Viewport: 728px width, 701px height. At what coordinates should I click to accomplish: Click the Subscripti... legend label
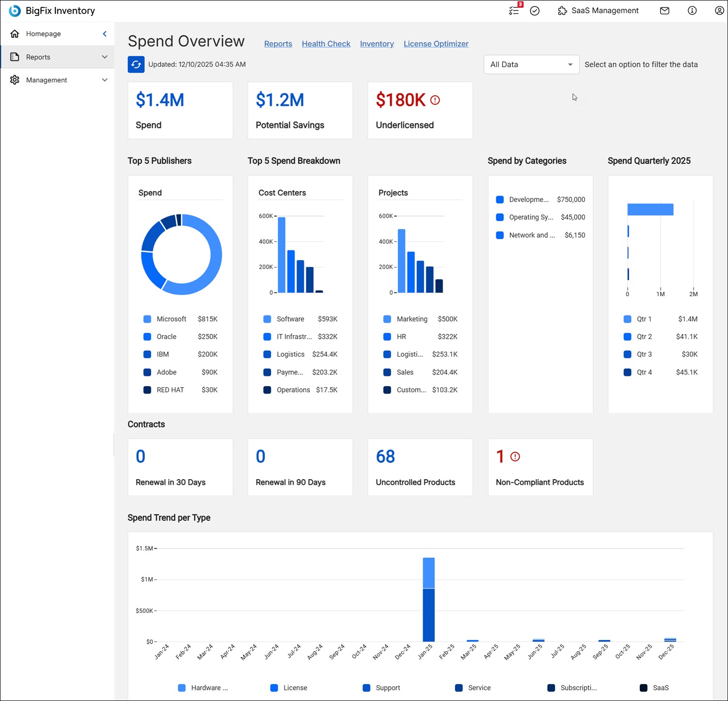pos(579,688)
